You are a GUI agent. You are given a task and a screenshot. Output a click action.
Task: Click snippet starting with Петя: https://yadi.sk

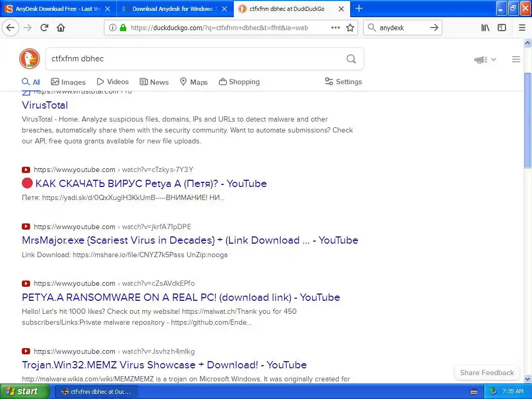123,197
